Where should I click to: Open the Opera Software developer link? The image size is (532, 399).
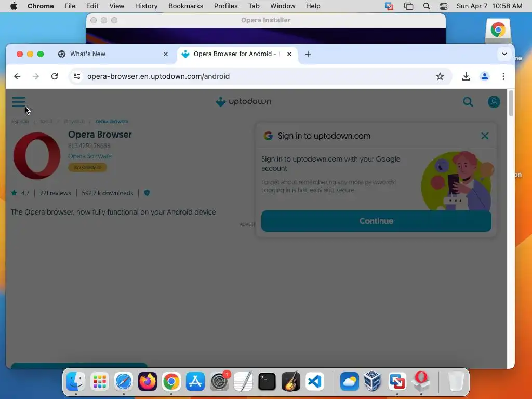(x=89, y=156)
